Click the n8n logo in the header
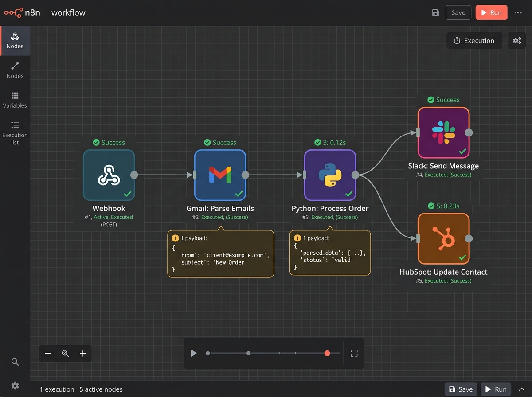The image size is (532, 397). click(22, 12)
